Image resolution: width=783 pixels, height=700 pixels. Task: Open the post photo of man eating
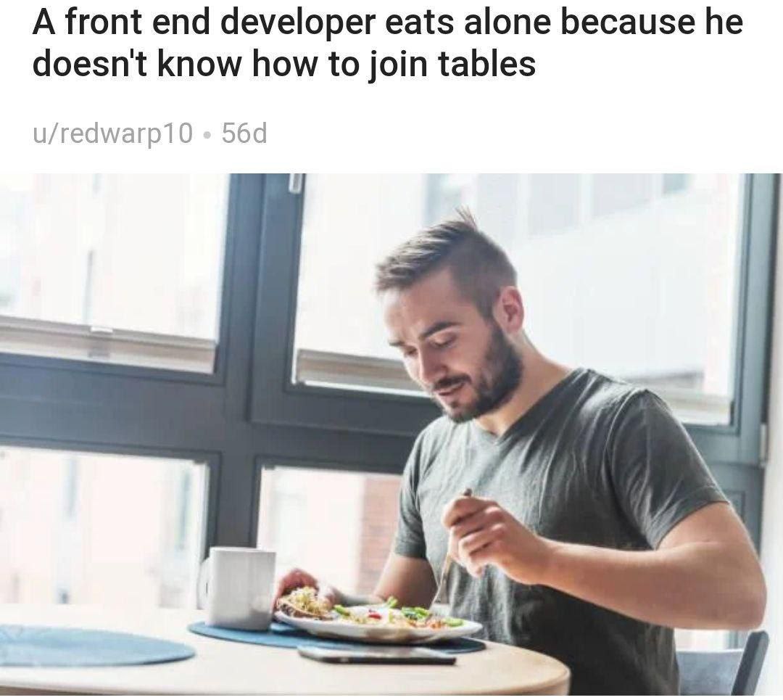[x=391, y=435]
